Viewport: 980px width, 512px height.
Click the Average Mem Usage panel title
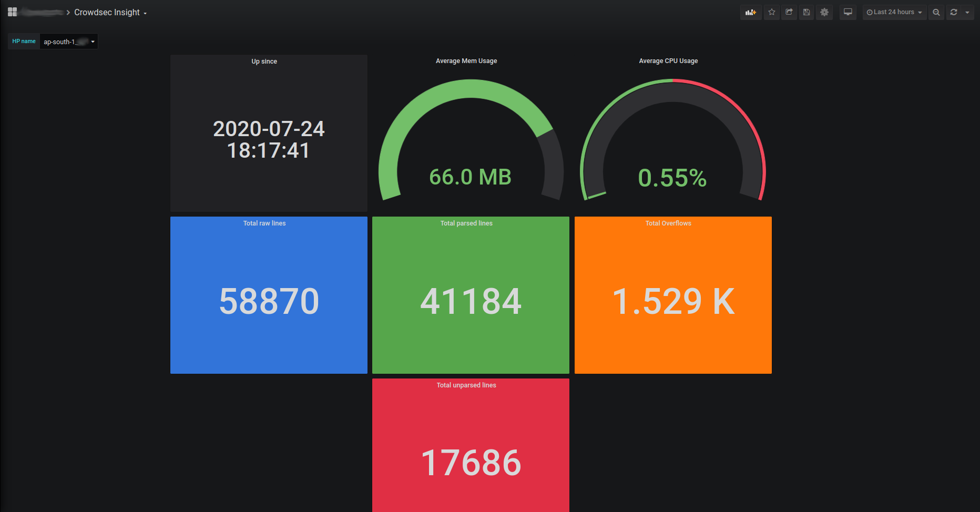coord(466,61)
